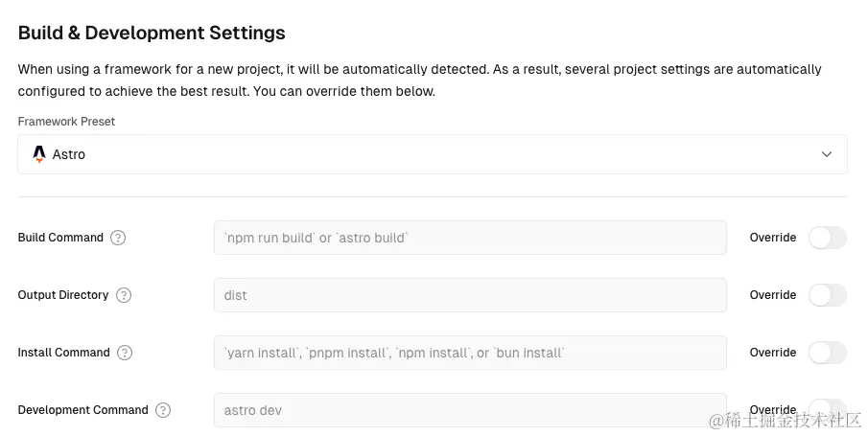Click the Override label beside Build Command
This screenshot has width=868, height=436.
tap(773, 238)
